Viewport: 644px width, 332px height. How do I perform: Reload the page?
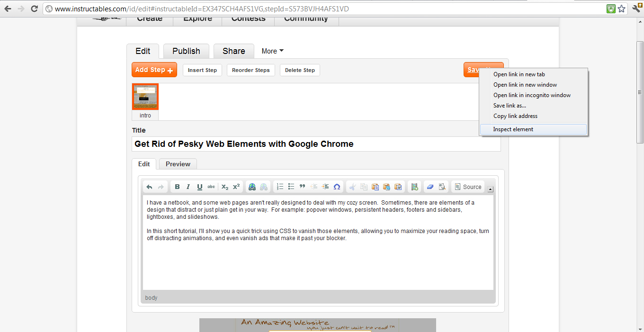(34, 9)
